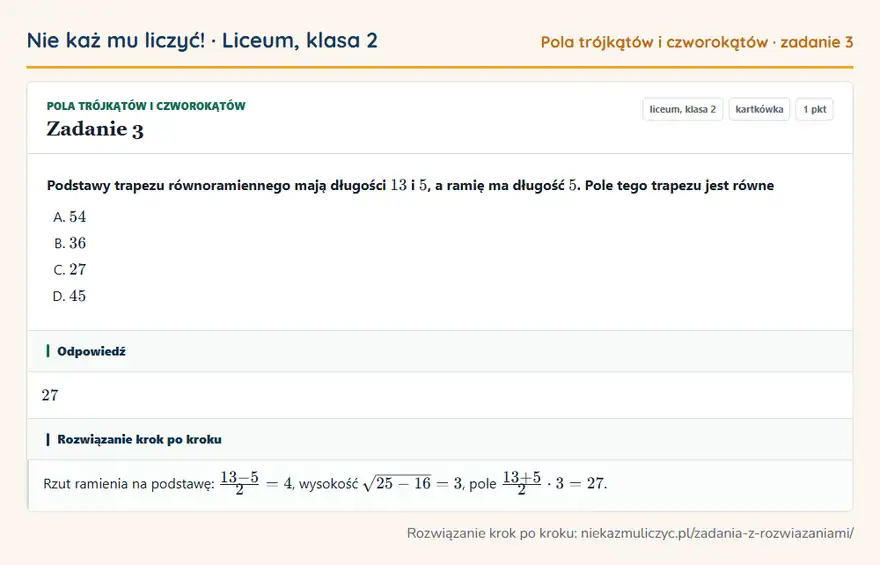Click the 'kartkówka' tag
The image size is (880, 565).
759,109
